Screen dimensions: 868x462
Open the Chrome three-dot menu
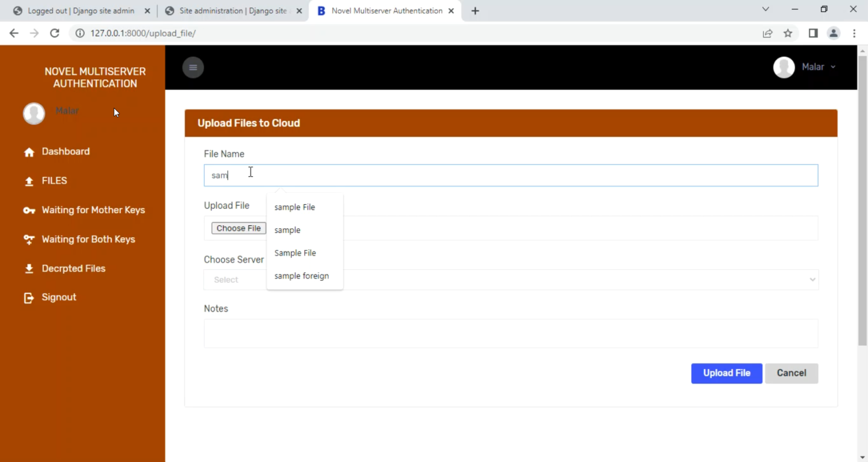(x=854, y=33)
